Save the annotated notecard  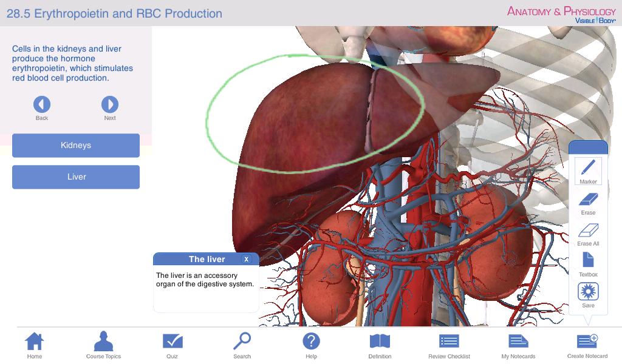tap(588, 295)
